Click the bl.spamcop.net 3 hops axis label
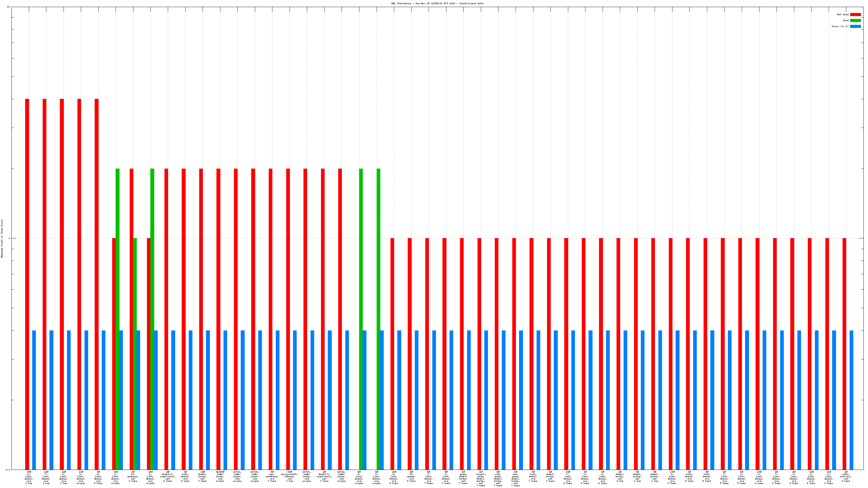The height and width of the screenshot is (488, 868). tap(133, 476)
